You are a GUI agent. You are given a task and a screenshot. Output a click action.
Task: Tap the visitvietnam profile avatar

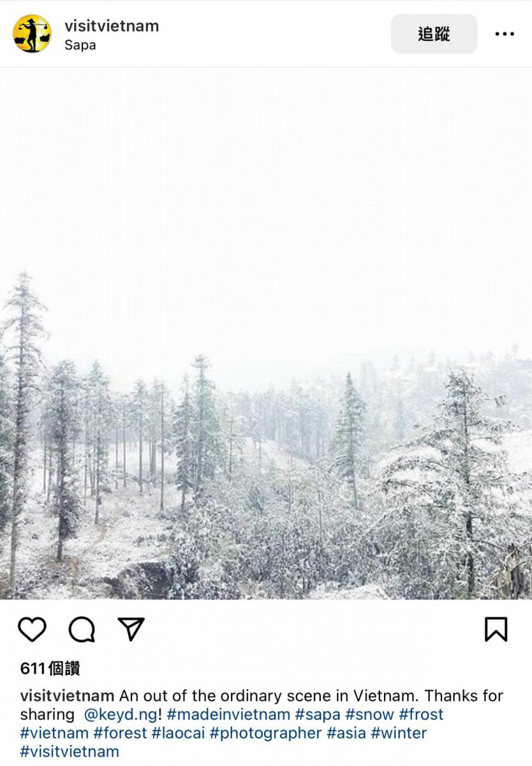(32, 34)
